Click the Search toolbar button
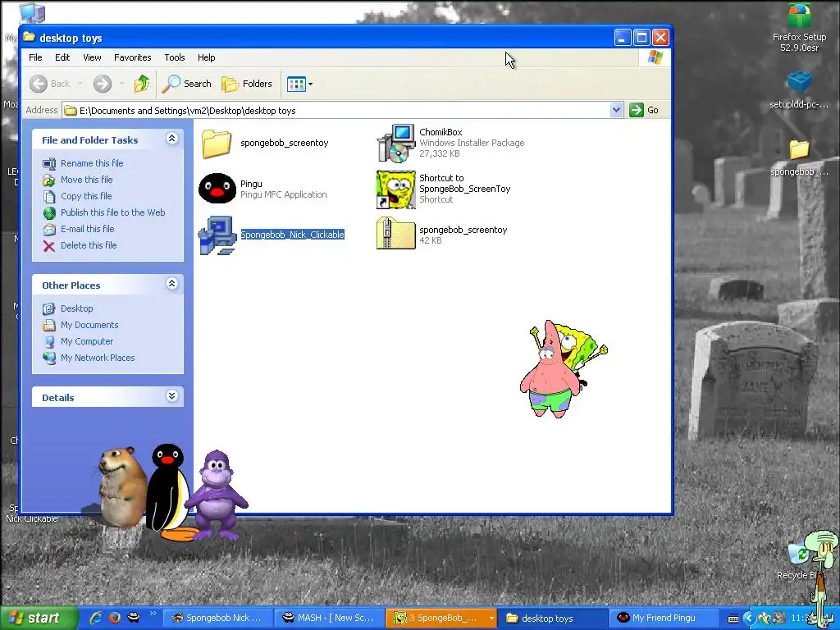 (186, 84)
